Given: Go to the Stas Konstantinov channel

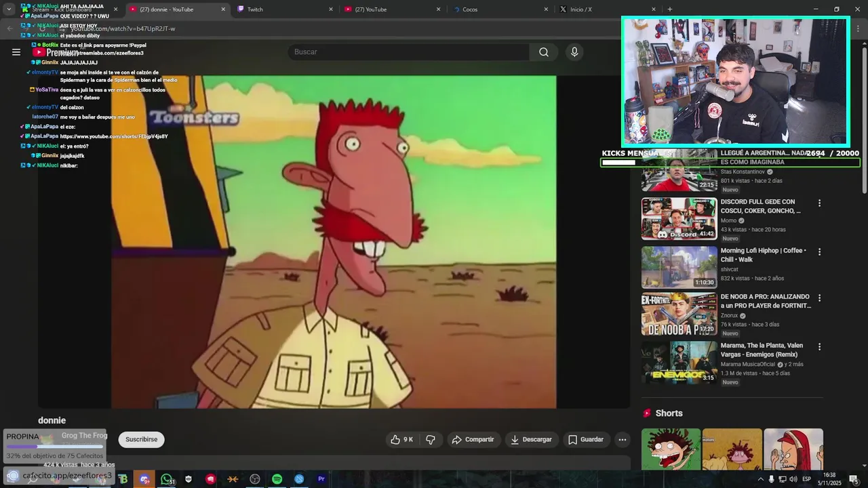Looking at the screenshot, I should point(743,171).
